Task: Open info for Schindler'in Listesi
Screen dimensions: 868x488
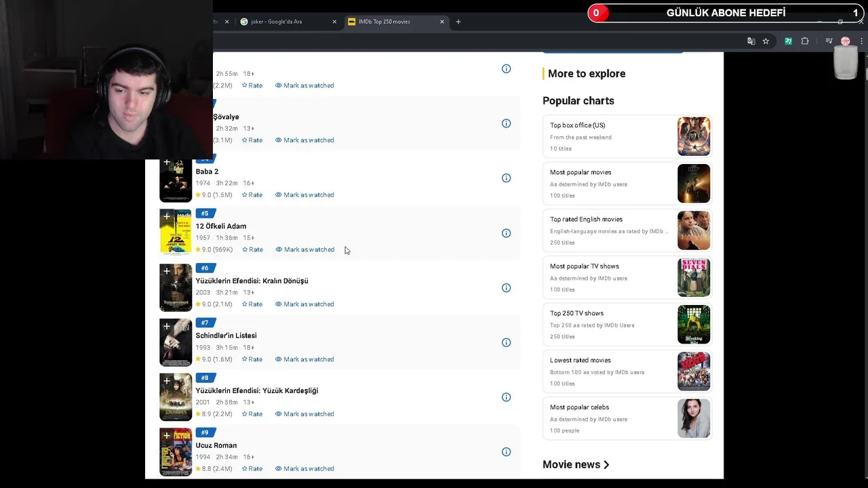Action: 506,342
